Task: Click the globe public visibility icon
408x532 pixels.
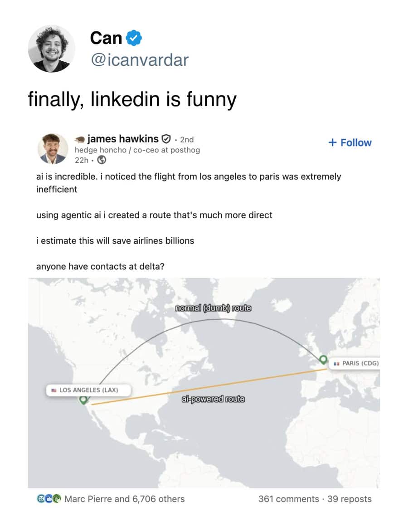Action: click(102, 160)
